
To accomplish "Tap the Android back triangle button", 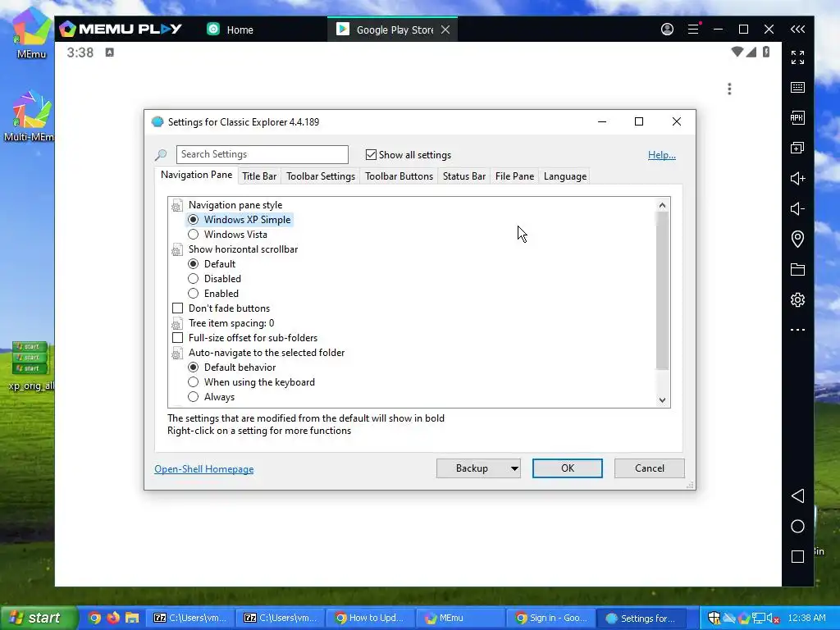I will point(797,495).
